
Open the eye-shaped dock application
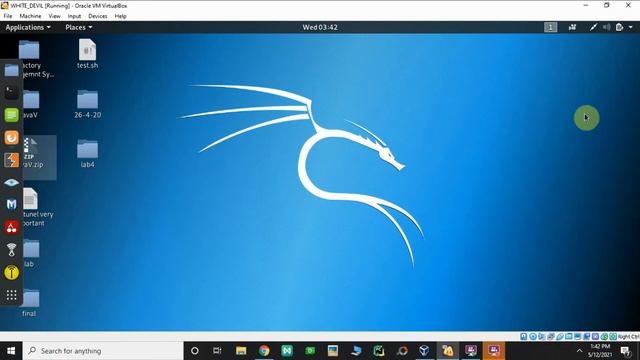tap(11, 182)
